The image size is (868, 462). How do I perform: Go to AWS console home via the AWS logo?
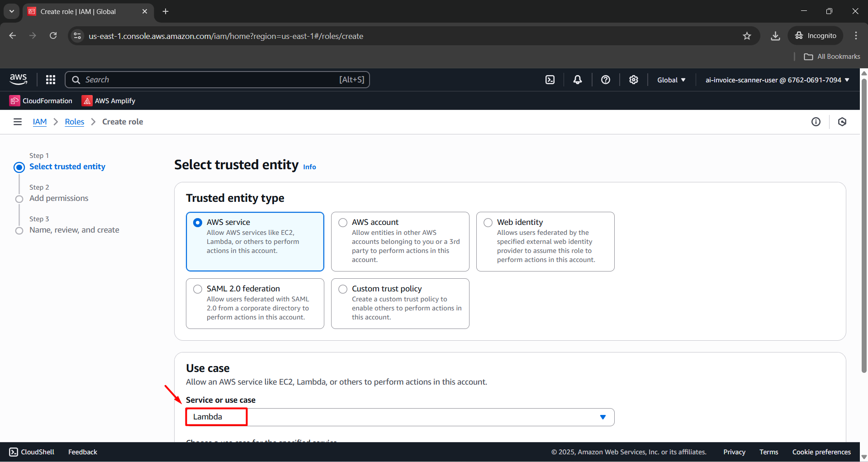pos(18,80)
